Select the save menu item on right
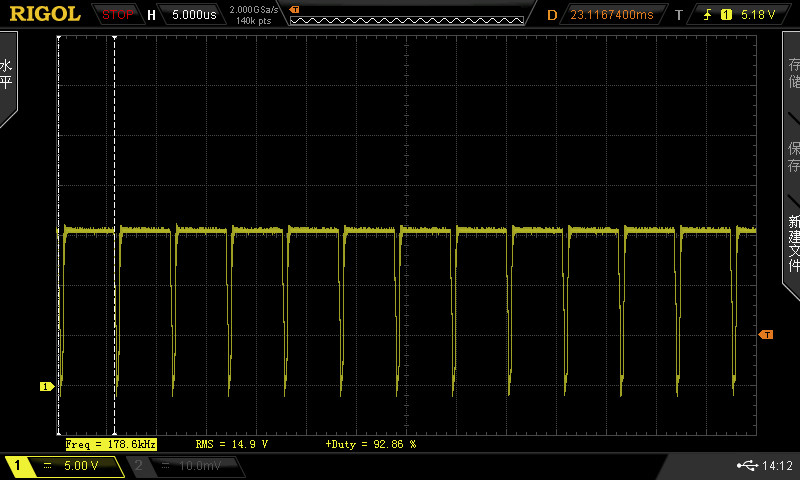The image size is (800, 480). [x=793, y=157]
